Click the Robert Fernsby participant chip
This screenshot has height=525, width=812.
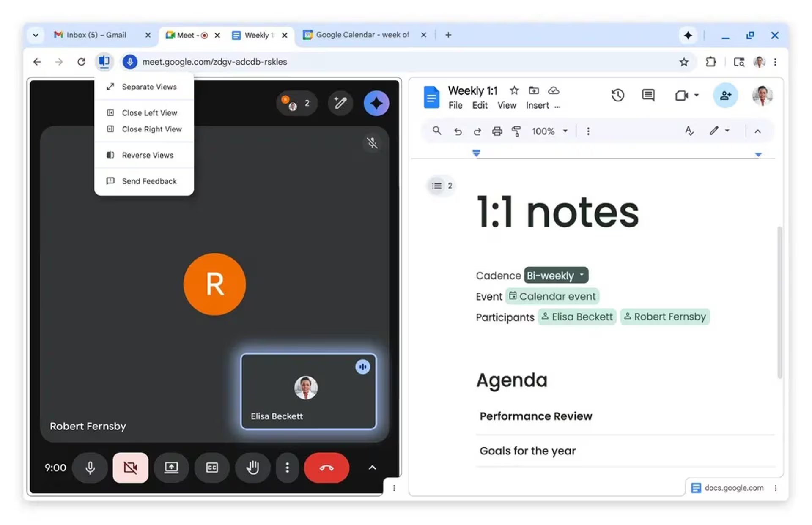coord(665,317)
